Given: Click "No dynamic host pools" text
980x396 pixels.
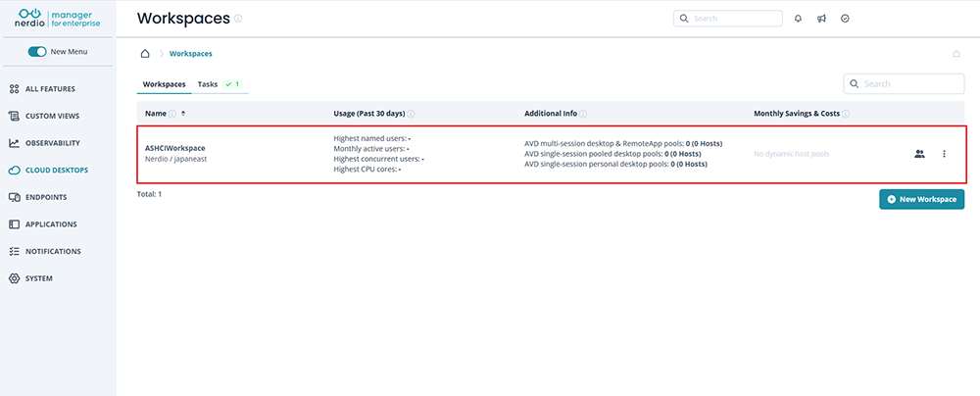Looking at the screenshot, I should (791, 154).
